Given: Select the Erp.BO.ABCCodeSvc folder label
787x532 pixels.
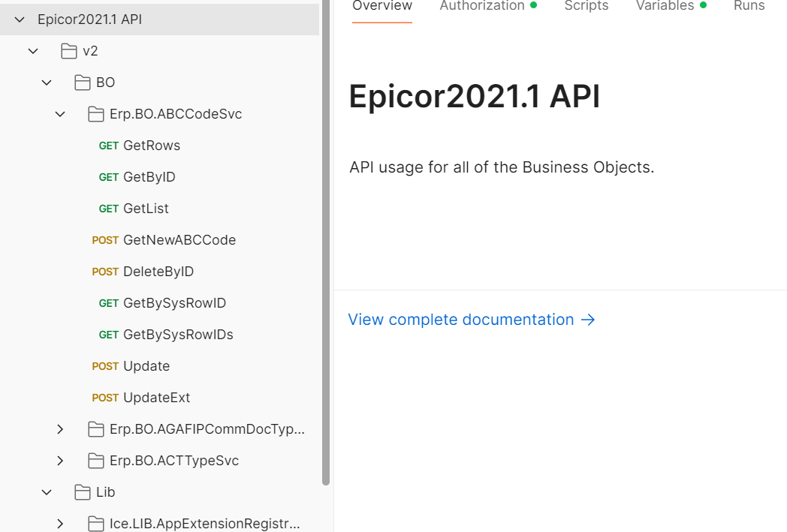Looking at the screenshot, I should (x=176, y=114).
